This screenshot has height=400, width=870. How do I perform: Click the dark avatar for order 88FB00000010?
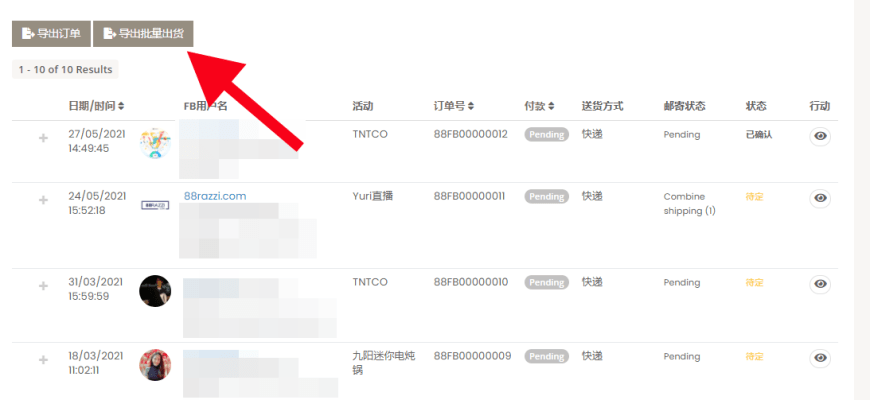click(x=155, y=291)
